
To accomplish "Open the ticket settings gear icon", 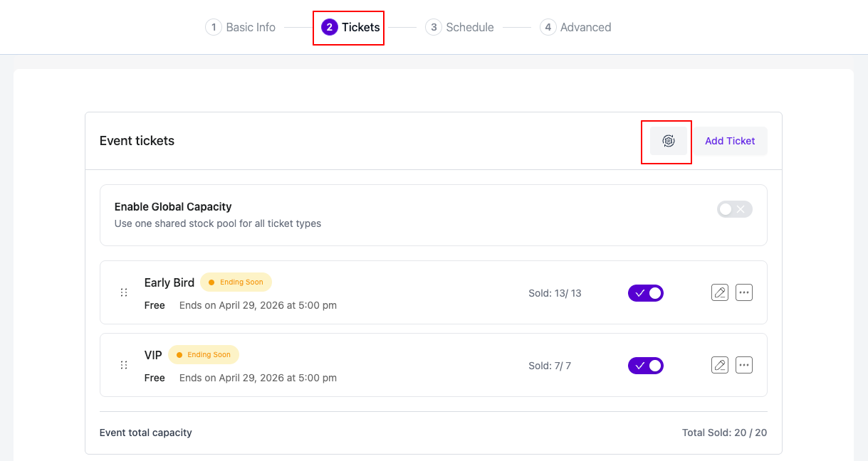I will [x=666, y=141].
